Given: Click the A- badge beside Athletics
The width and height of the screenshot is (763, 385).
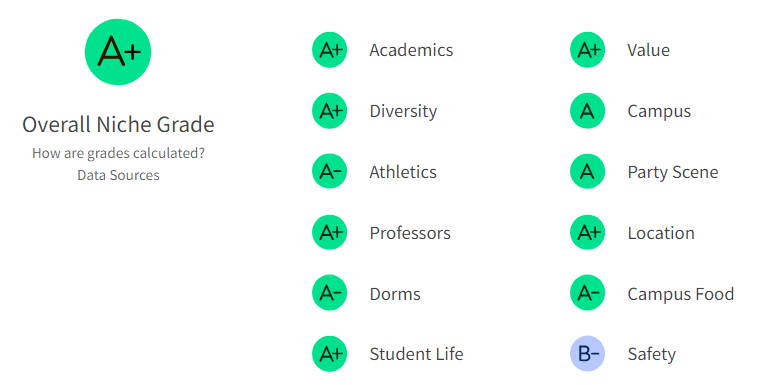Looking at the screenshot, I should (329, 171).
